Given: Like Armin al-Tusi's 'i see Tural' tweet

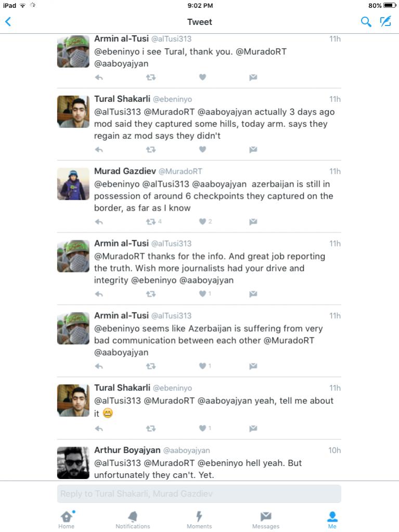Looking at the screenshot, I should 202,77.
